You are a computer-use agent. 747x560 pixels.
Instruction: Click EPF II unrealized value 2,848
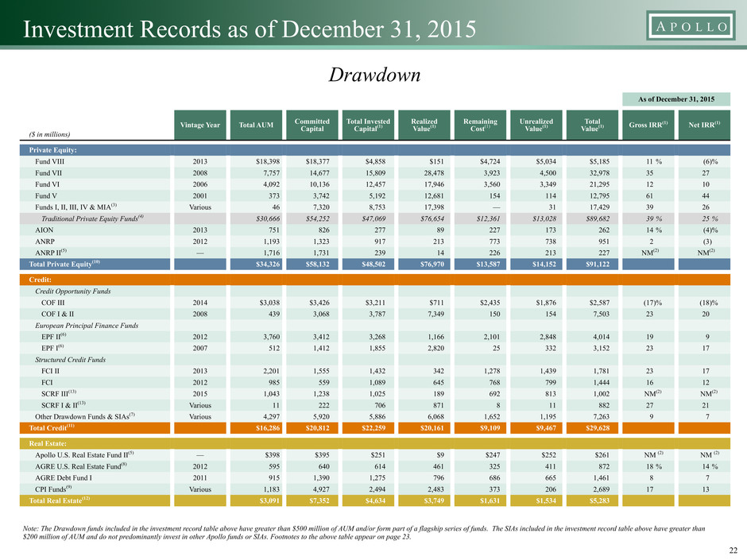tap(548, 337)
